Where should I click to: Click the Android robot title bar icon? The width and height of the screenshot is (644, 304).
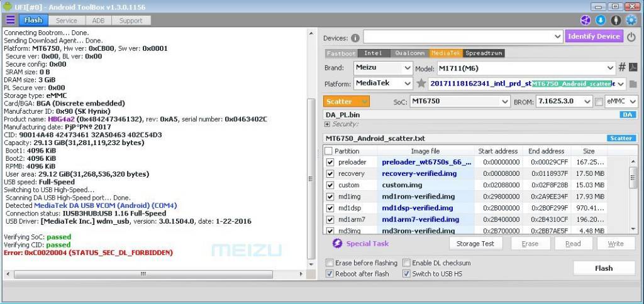tap(7, 6)
